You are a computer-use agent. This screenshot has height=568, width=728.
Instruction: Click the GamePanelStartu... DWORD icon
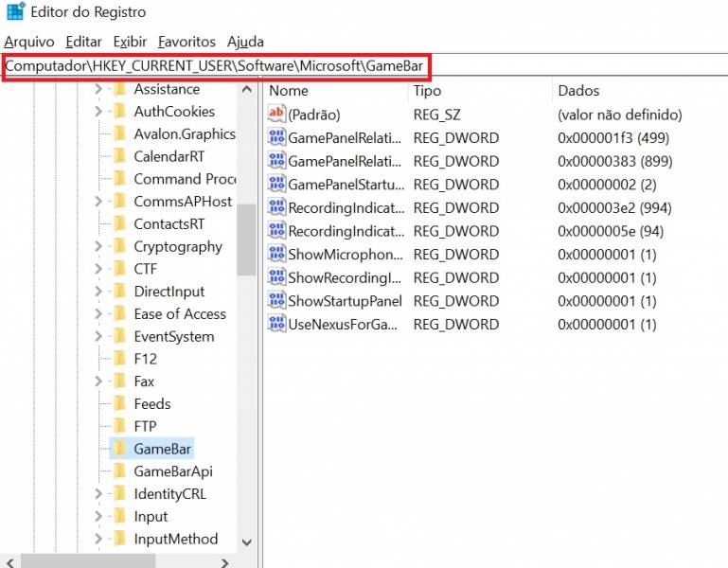click(x=276, y=184)
